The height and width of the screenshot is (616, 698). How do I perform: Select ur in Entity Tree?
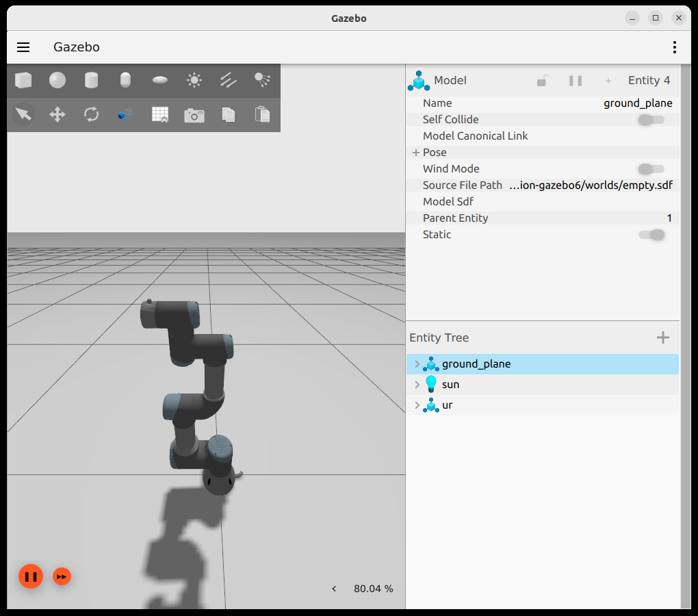tap(543, 405)
